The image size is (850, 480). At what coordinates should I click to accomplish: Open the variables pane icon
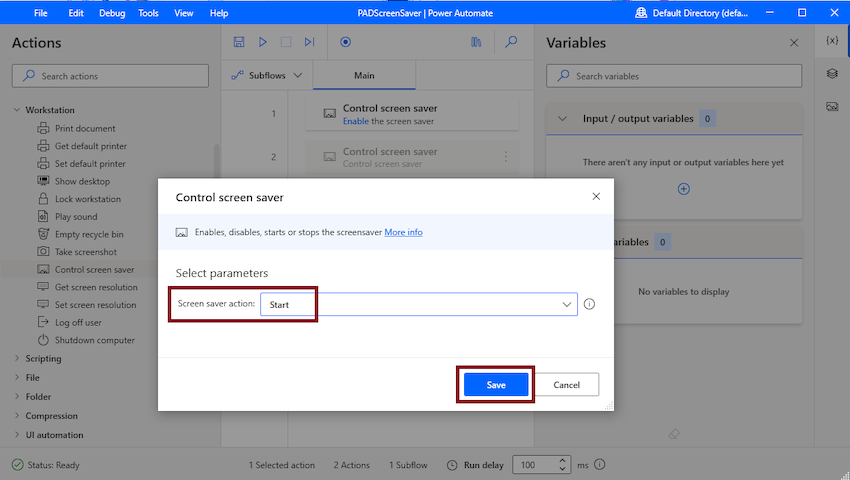tap(832, 40)
